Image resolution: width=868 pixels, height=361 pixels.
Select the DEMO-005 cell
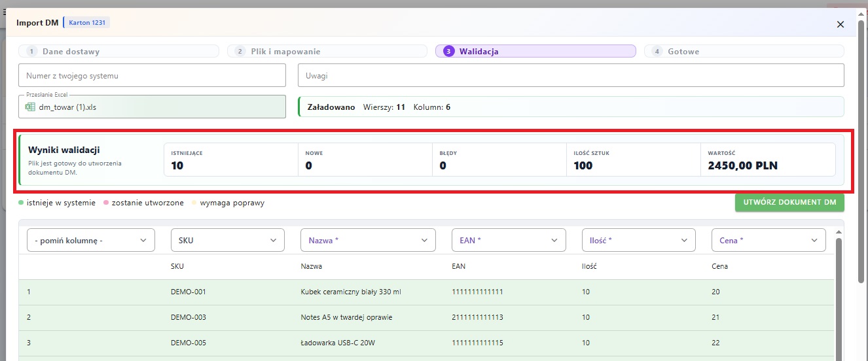pos(189,343)
